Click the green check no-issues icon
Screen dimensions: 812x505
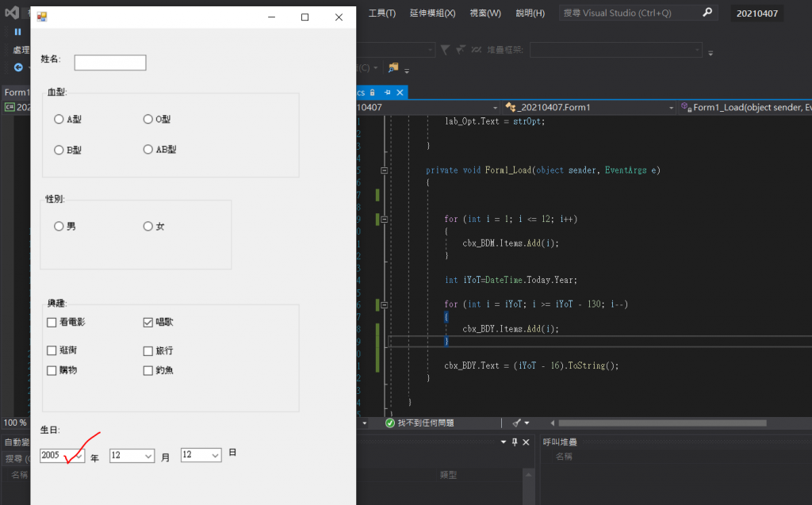click(390, 423)
